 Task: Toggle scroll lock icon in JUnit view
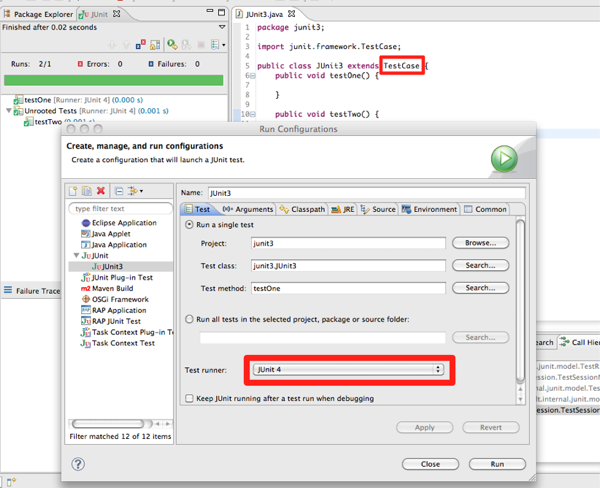[x=155, y=45]
